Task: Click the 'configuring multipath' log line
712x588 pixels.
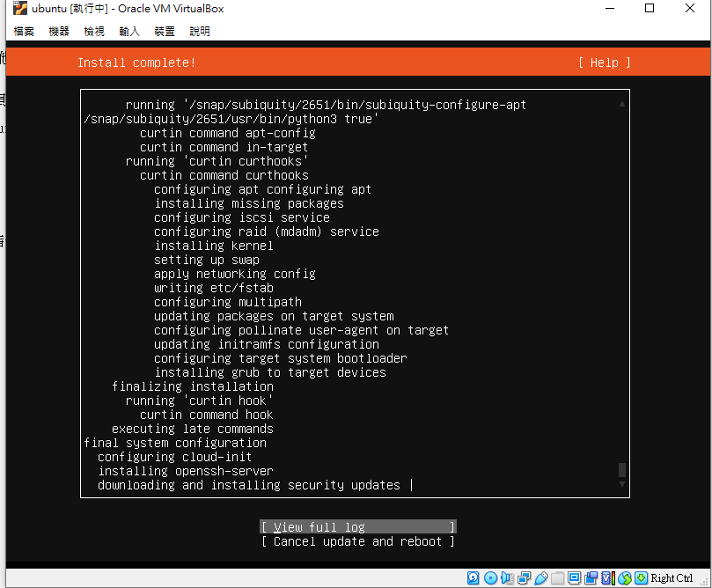Action: [228, 302]
